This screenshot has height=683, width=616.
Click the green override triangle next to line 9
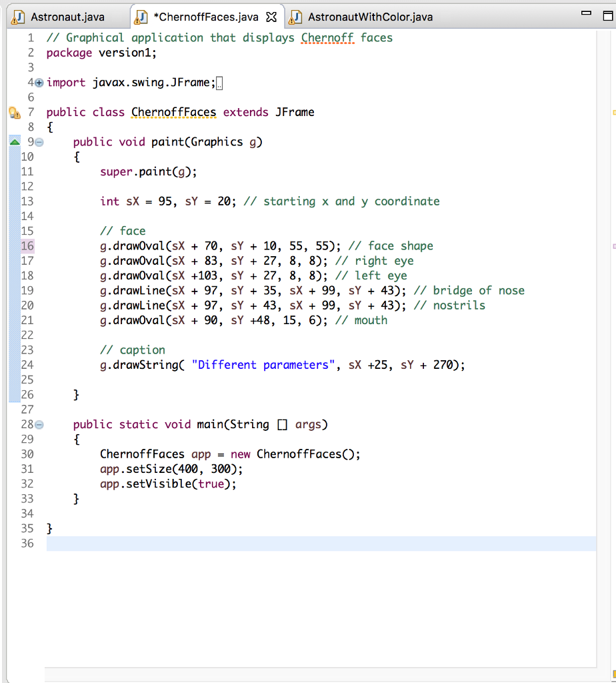click(x=15, y=141)
